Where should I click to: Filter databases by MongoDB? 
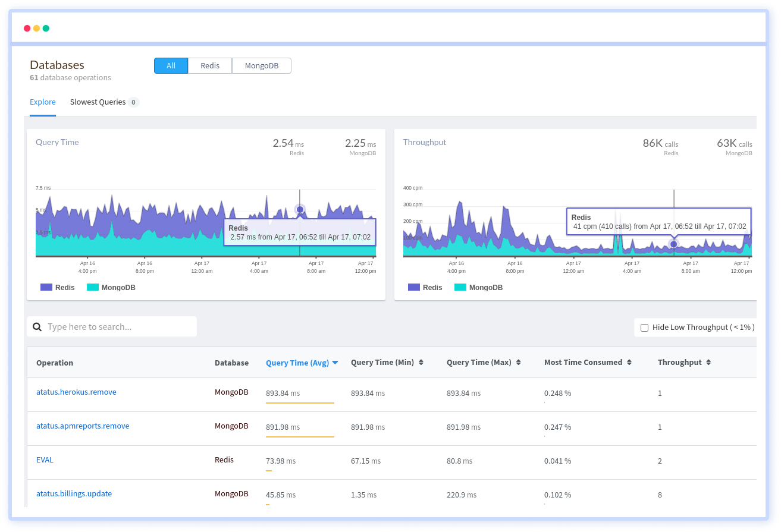pos(261,65)
